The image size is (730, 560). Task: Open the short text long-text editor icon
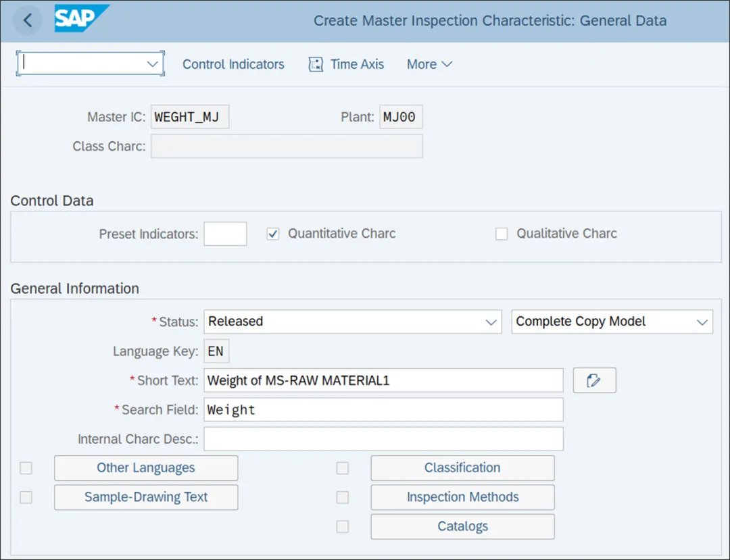click(x=594, y=380)
